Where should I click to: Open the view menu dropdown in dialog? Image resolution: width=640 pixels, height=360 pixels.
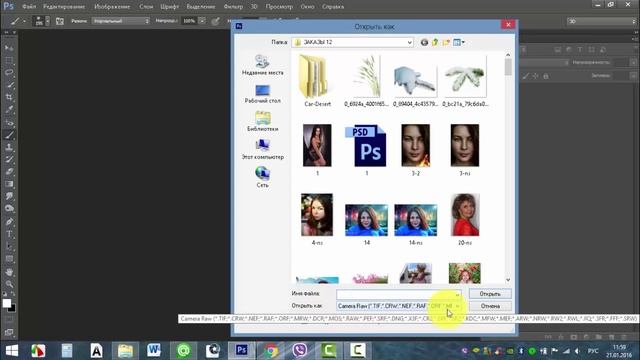[x=459, y=42]
